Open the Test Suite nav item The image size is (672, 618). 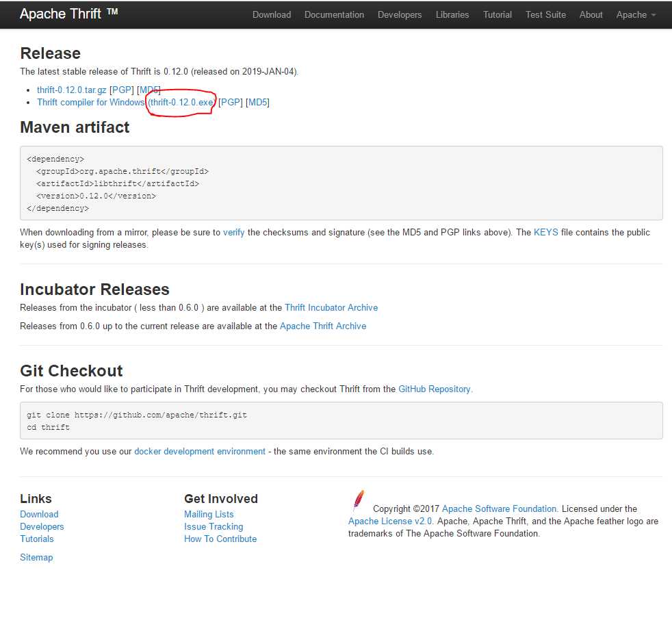[x=545, y=15]
